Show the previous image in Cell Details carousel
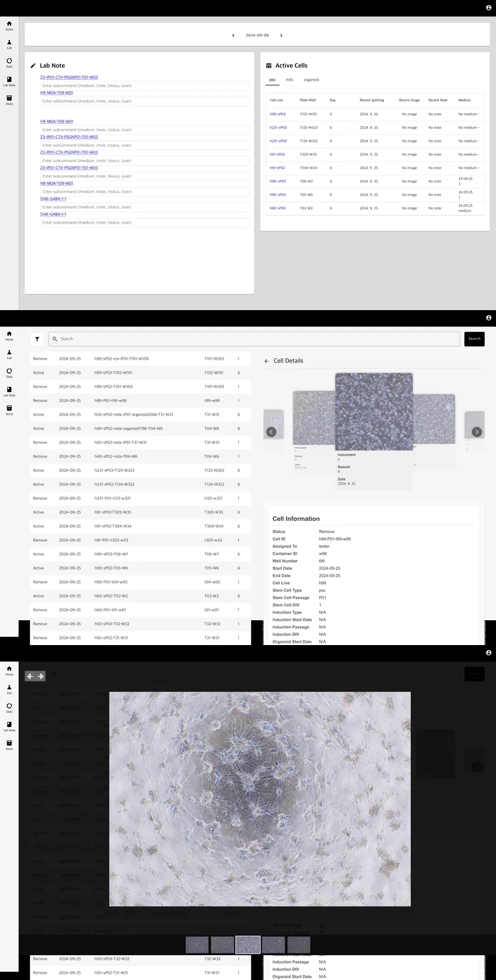Viewport: 496px width, 980px height. pos(271,432)
